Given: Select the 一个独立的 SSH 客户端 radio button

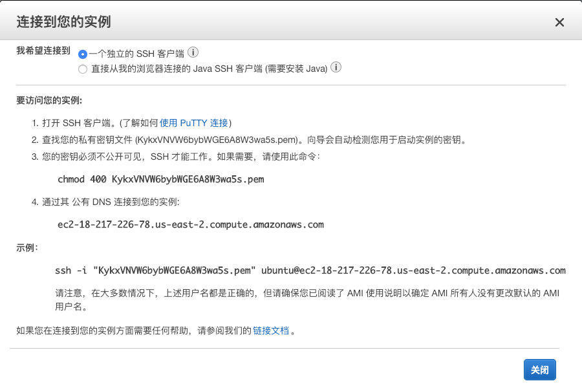Looking at the screenshot, I should click(x=83, y=54).
